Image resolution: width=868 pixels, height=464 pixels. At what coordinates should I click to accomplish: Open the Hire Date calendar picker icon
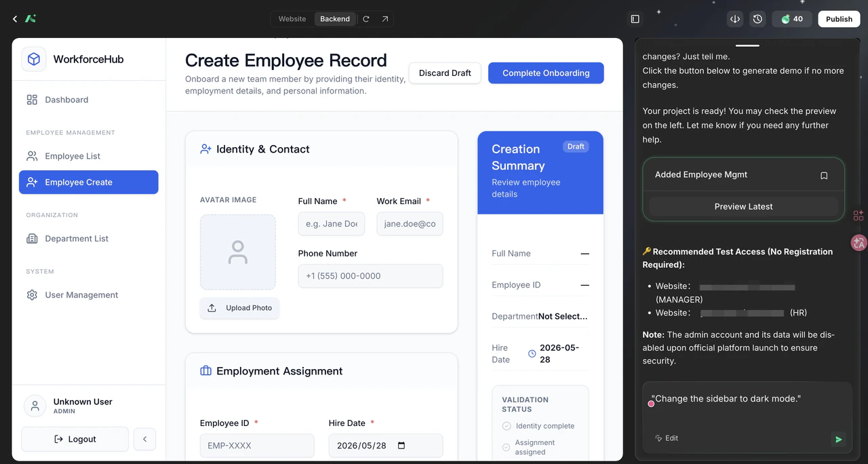tap(401, 446)
